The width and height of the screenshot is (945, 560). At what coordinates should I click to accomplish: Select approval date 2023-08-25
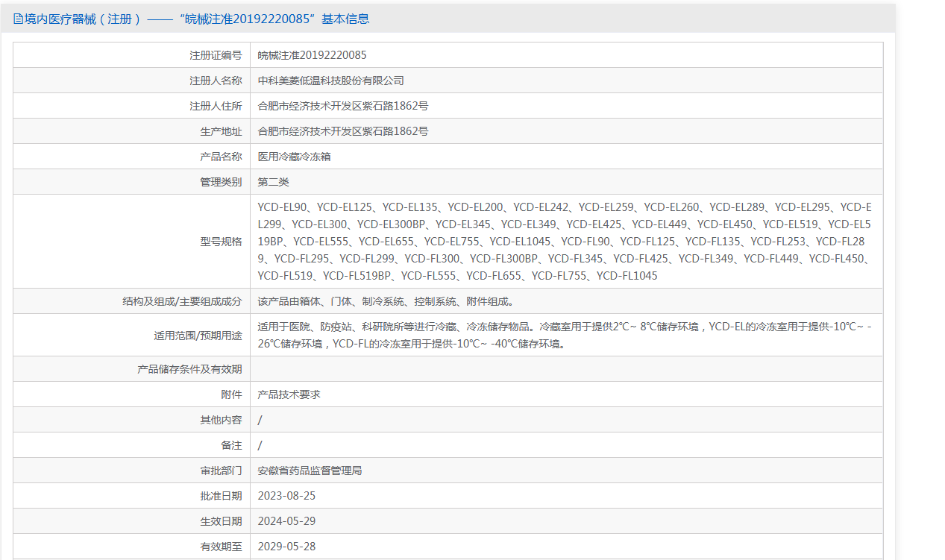(286, 496)
